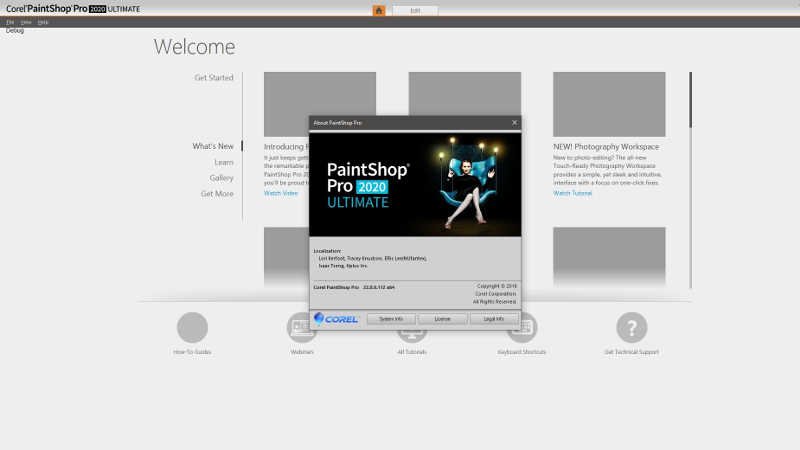Click the Welcome page vertical scrollbar
Viewport: 800px width, 450px height.
click(x=690, y=180)
